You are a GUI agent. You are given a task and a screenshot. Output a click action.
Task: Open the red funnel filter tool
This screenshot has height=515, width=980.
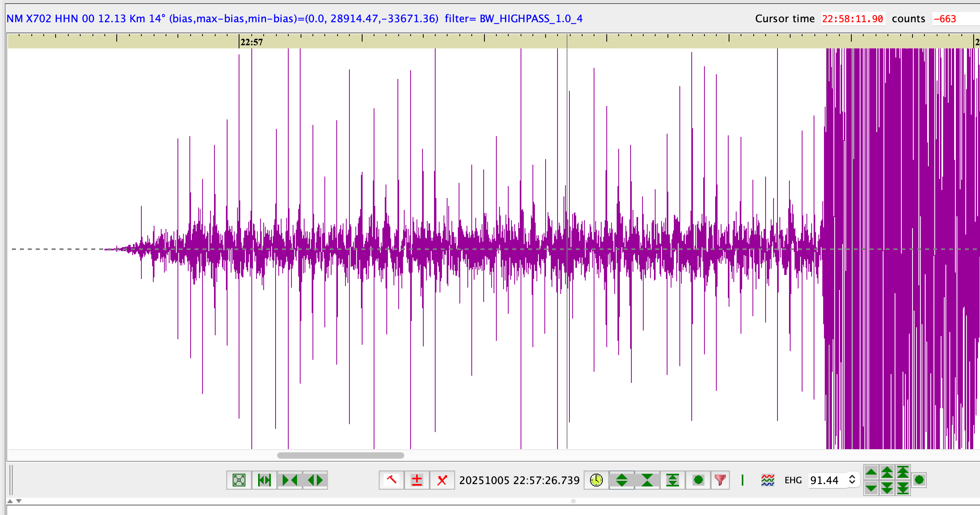pyautogui.click(x=720, y=480)
